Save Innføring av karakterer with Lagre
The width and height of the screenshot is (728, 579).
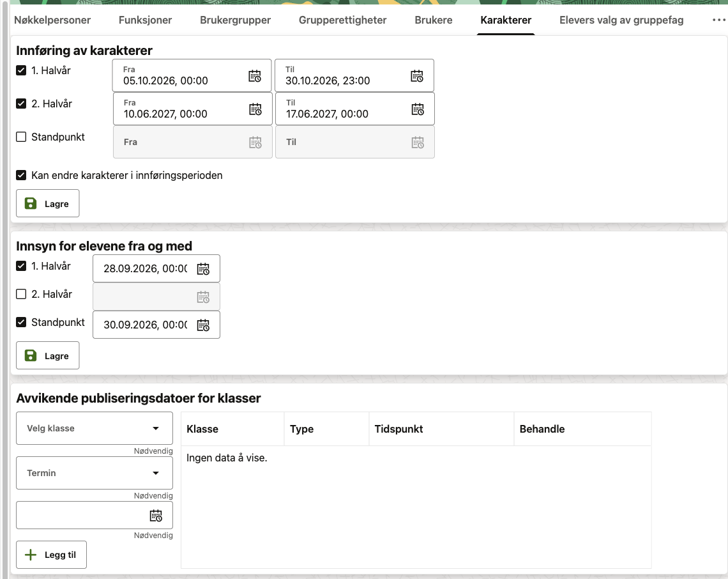click(x=48, y=203)
